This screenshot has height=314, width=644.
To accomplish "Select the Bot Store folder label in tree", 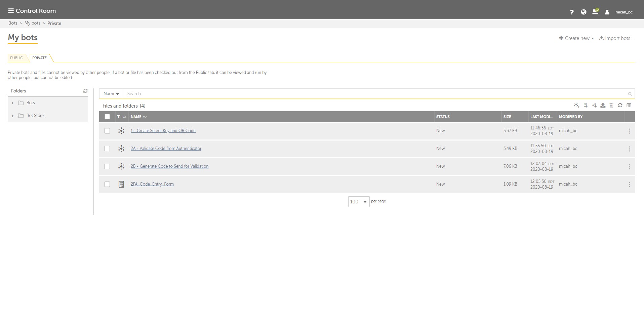I will point(35,116).
